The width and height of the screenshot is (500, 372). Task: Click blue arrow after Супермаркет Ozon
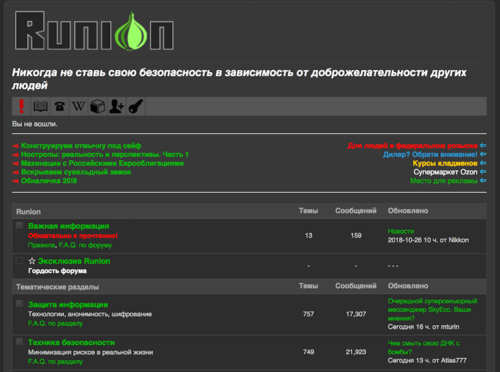coord(483,172)
